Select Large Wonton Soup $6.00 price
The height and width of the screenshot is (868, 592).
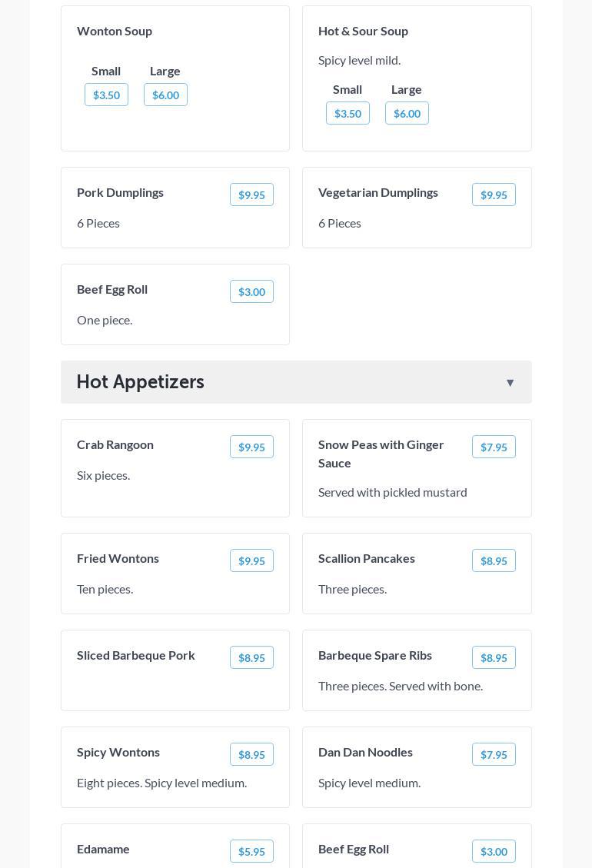[x=165, y=95]
